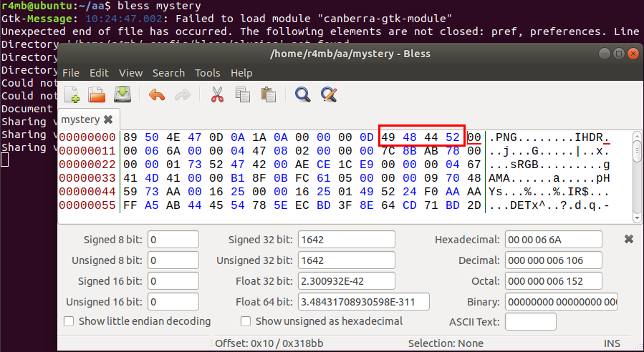This screenshot has height=352, width=644.
Task: Enable Show little endian decoding
Action: [69, 321]
